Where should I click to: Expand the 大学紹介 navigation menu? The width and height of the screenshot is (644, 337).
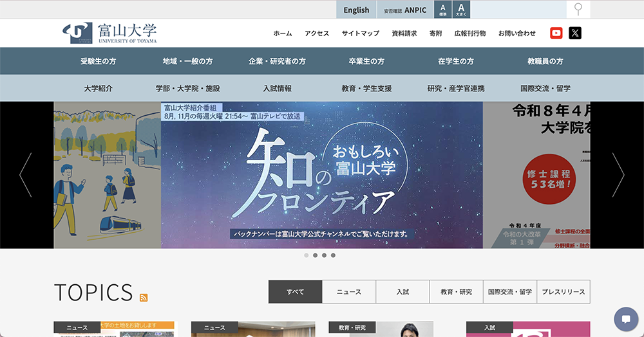[98, 88]
